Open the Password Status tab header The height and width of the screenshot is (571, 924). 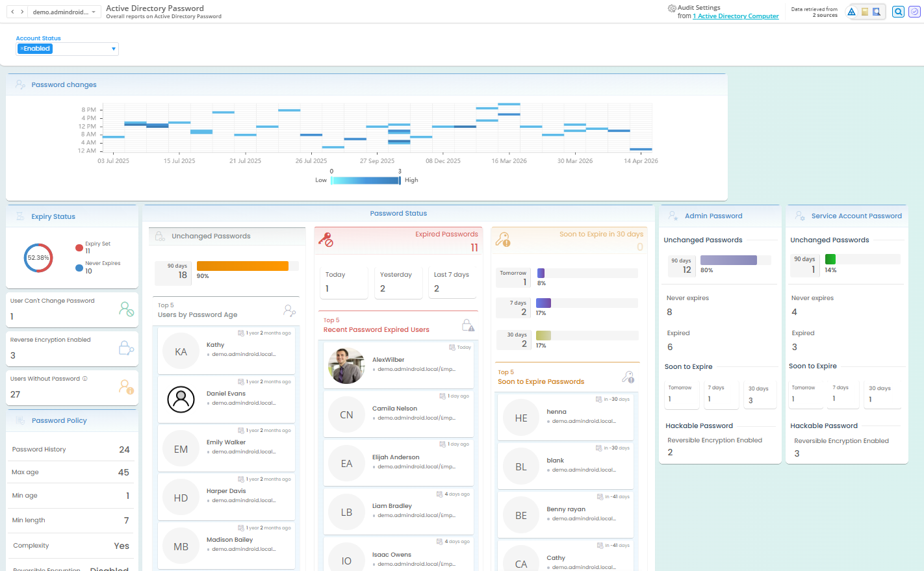tap(398, 213)
